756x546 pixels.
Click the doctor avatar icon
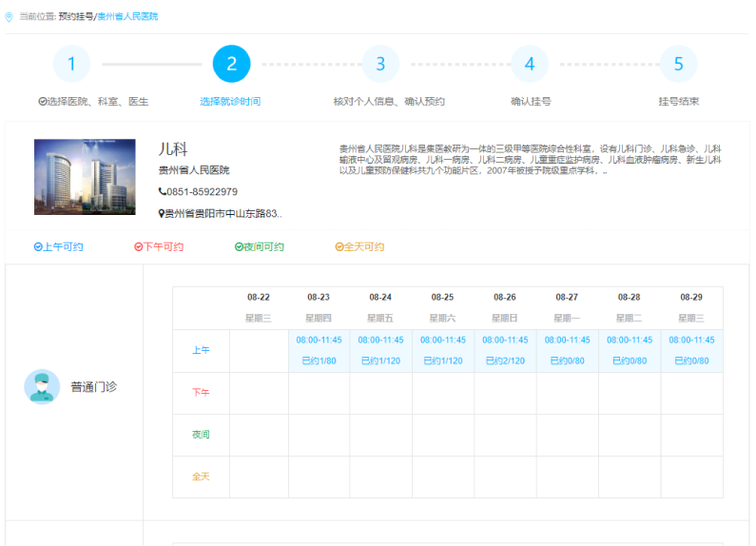pos(42,386)
